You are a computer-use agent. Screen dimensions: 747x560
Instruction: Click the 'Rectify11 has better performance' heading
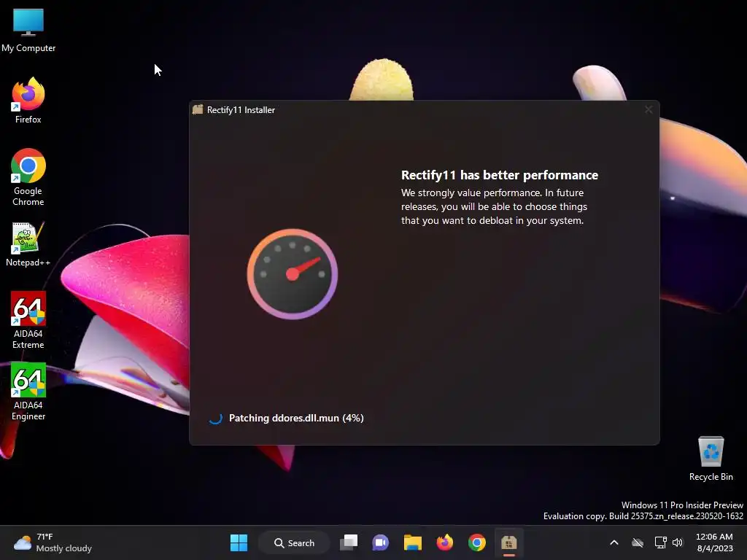click(499, 175)
